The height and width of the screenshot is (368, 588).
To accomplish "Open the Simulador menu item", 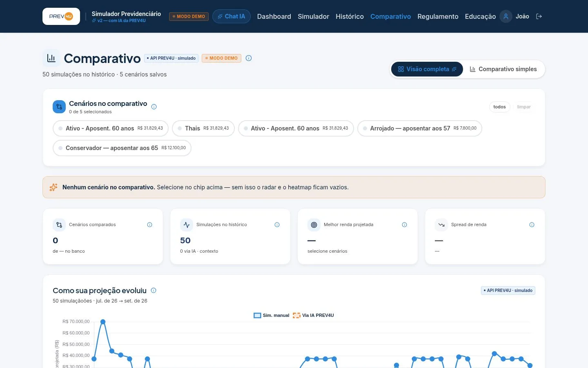I will coord(313,16).
